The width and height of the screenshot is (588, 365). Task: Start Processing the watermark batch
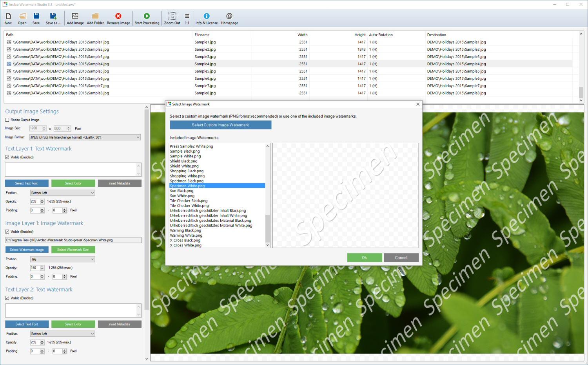coord(147,18)
